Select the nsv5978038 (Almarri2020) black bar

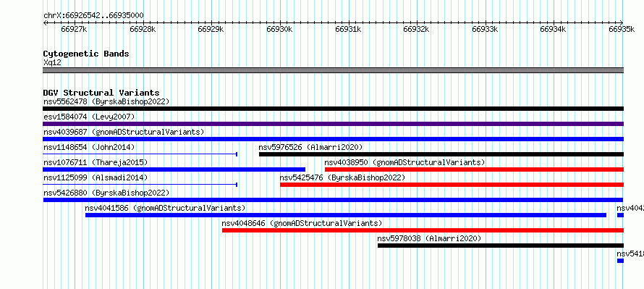tap(501, 246)
